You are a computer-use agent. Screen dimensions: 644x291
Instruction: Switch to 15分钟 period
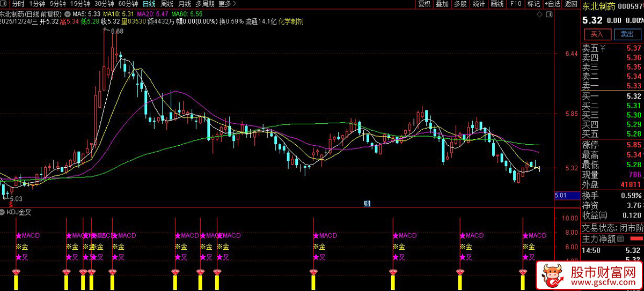tap(80, 4)
